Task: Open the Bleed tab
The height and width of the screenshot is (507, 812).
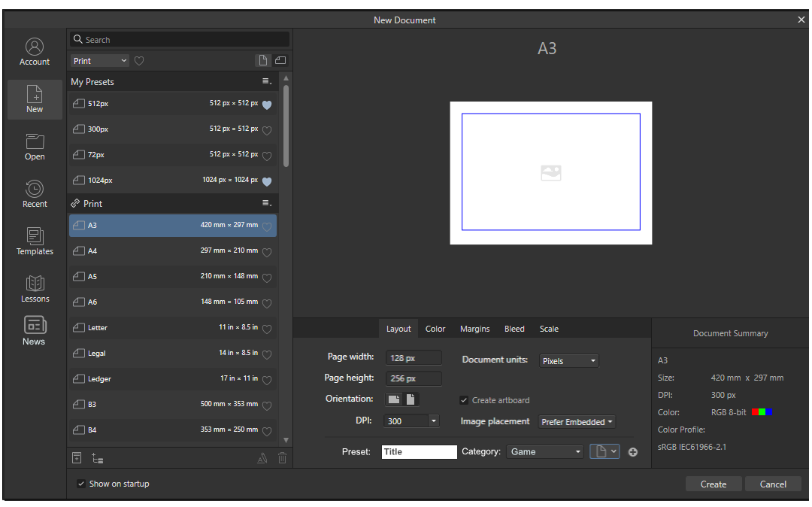Action: click(514, 329)
